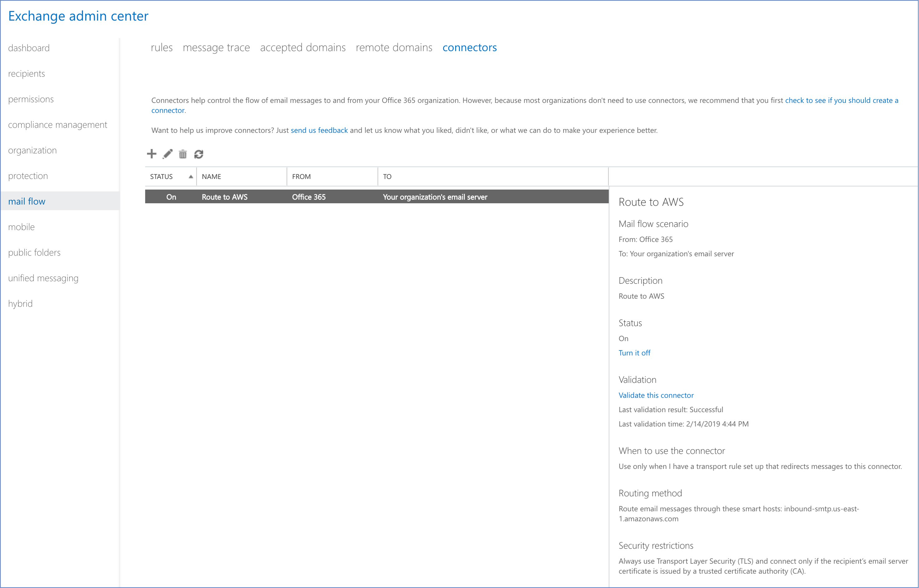Click the 'Turn it off' link
This screenshot has height=588, width=919.
coord(635,353)
